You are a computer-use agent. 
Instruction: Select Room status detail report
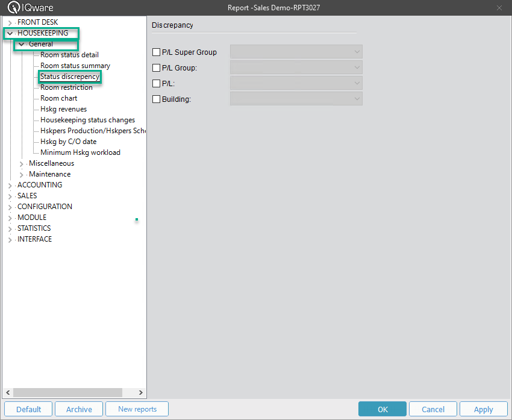tap(69, 55)
